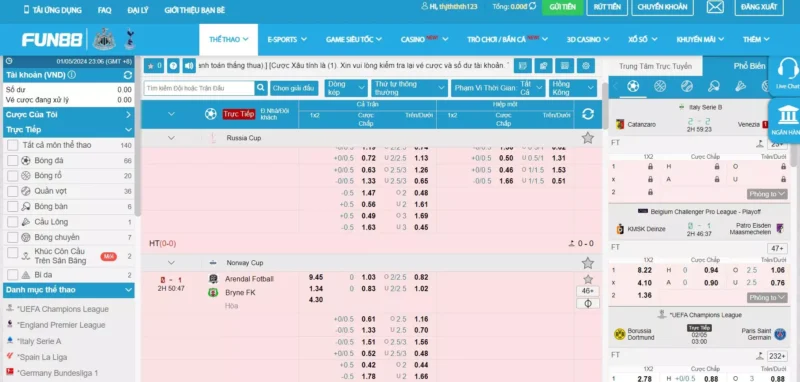Click Arendal Fotball 1x2 odds 9.45
800x382 pixels.
click(316, 277)
